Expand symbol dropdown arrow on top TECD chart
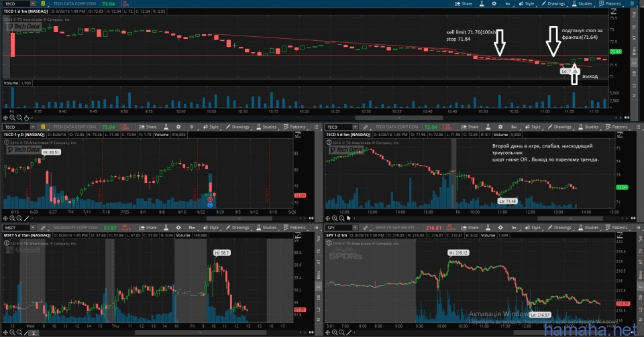Image resolution: width=644 pixels, height=337 pixels. (33, 4)
